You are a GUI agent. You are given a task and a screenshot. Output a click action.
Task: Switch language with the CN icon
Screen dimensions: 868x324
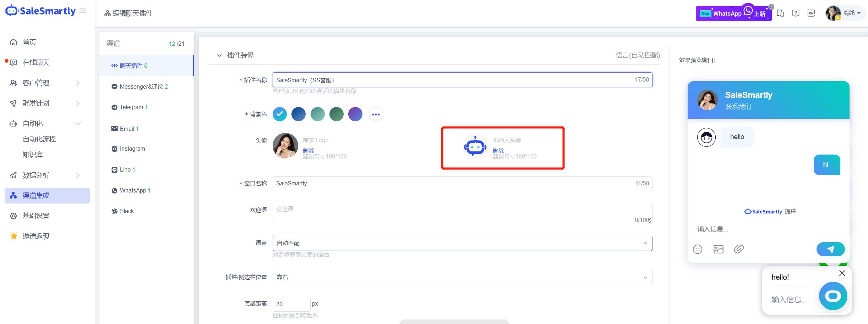click(811, 13)
